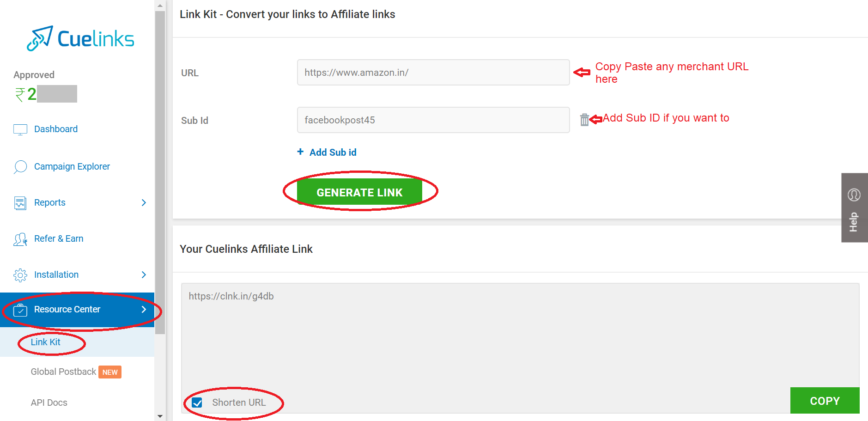Expand the Reports section chevron
This screenshot has width=868, height=421.
click(x=144, y=202)
